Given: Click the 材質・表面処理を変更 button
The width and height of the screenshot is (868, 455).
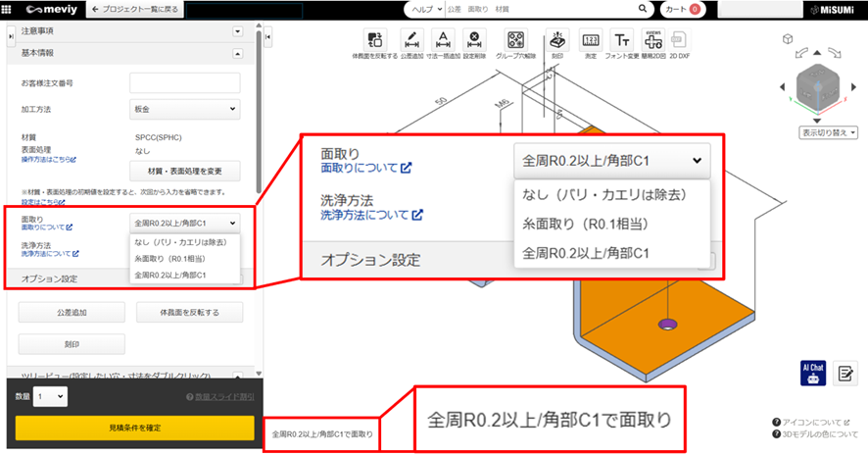Looking at the screenshot, I should pyautogui.click(x=184, y=172).
